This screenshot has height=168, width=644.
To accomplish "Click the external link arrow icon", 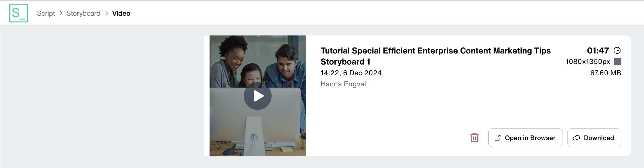I will tap(498, 138).
